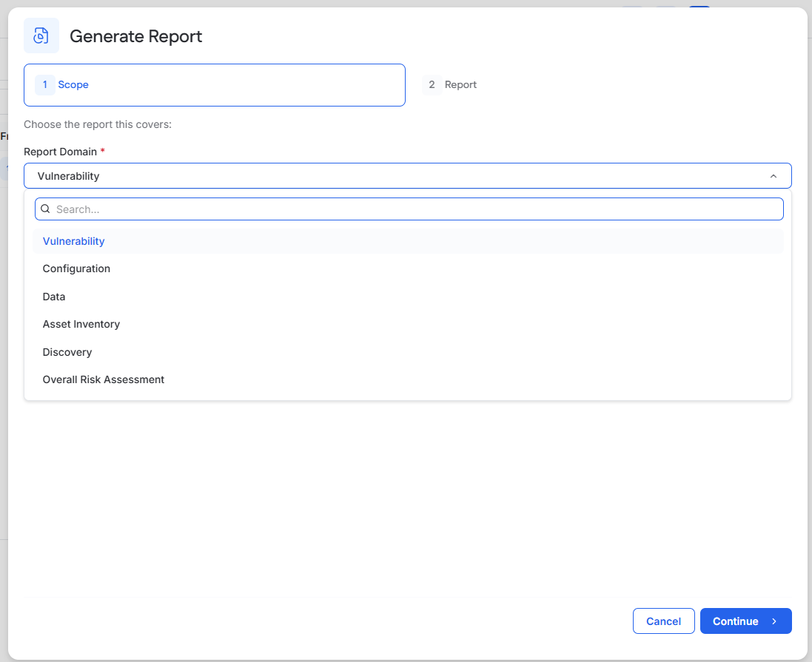Click the search magnifier icon

click(x=46, y=209)
